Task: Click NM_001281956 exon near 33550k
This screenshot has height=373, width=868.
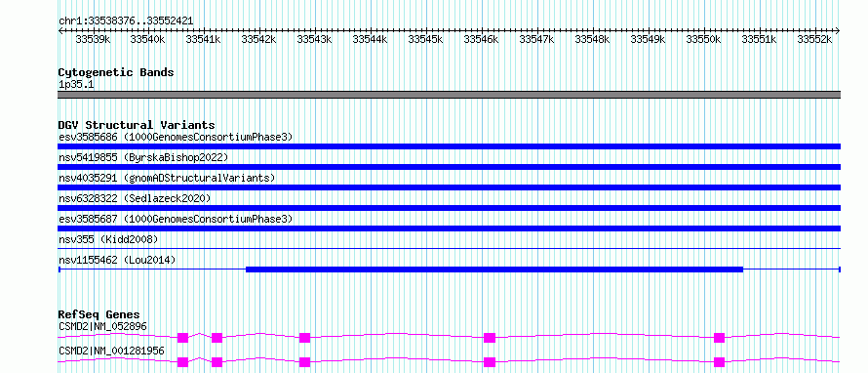Action: (x=719, y=362)
